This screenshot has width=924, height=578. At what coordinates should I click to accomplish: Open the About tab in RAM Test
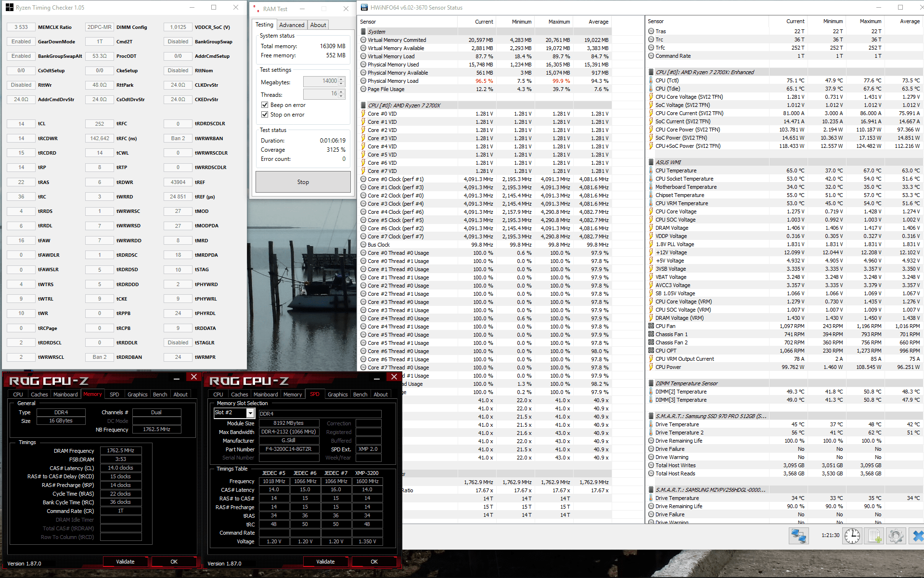[318, 25]
